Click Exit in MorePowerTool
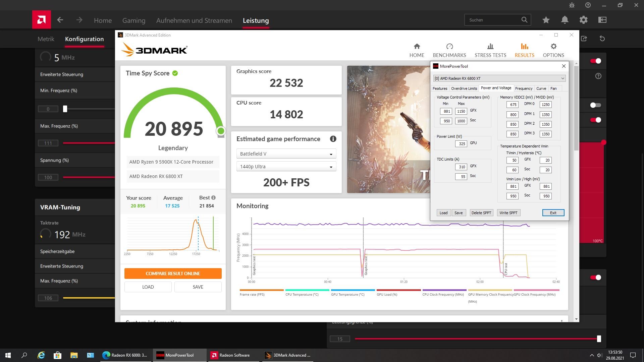 coord(553,213)
